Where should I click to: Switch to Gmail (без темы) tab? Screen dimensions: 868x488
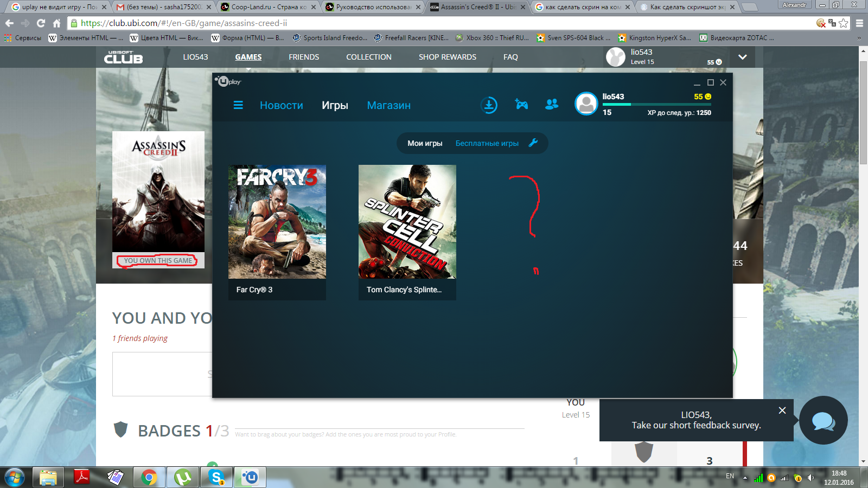click(x=163, y=7)
